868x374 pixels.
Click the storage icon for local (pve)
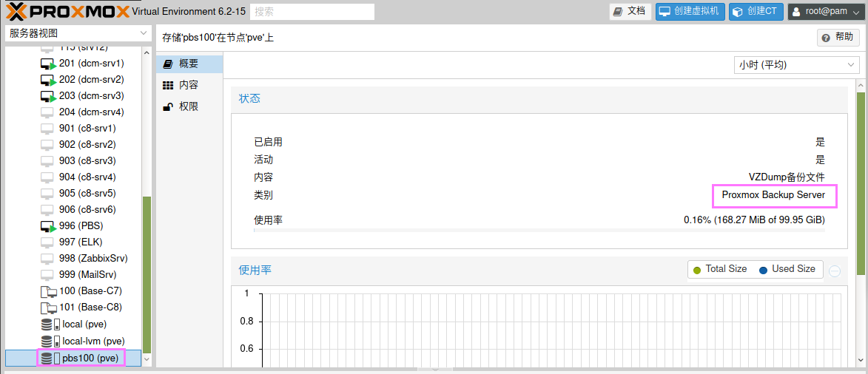click(50, 324)
